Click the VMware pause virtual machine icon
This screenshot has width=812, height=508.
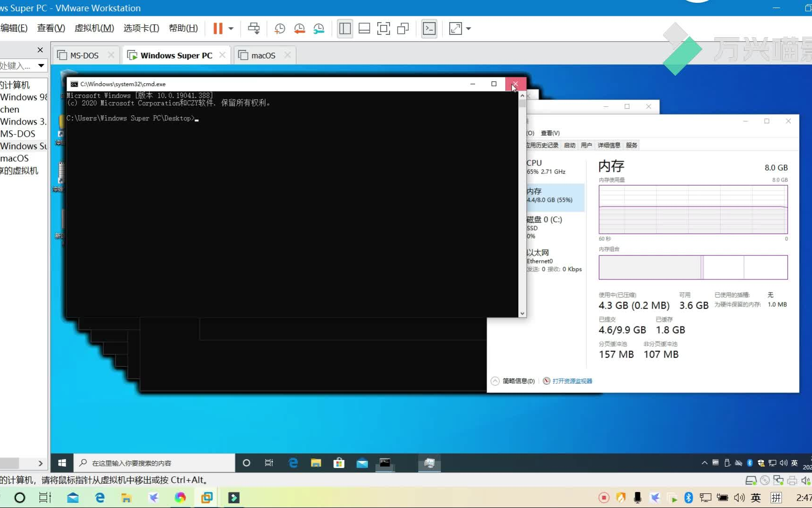click(x=218, y=28)
